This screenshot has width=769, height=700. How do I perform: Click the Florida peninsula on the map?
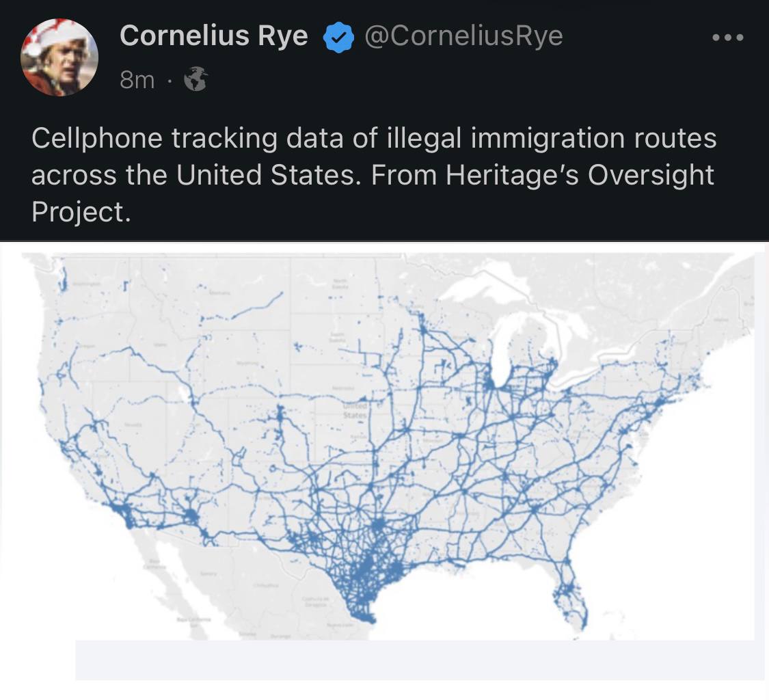click(570, 593)
